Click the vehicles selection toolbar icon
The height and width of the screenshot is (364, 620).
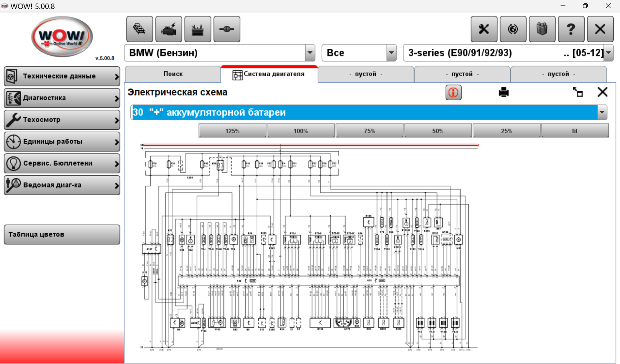(x=139, y=29)
